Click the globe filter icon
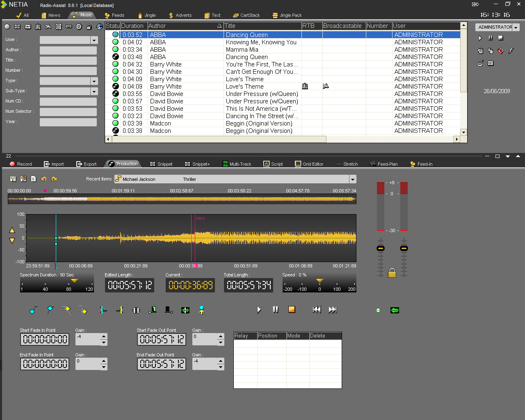This screenshot has width=525, height=420. [x=100, y=27]
